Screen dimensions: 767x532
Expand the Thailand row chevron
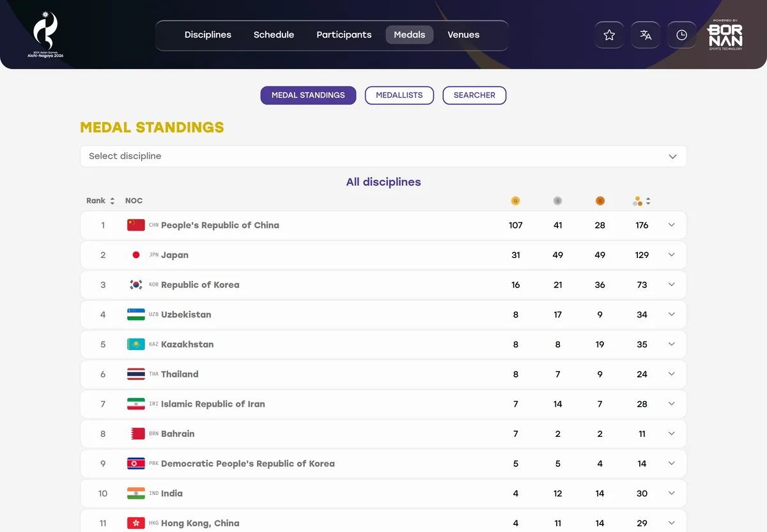click(x=672, y=374)
